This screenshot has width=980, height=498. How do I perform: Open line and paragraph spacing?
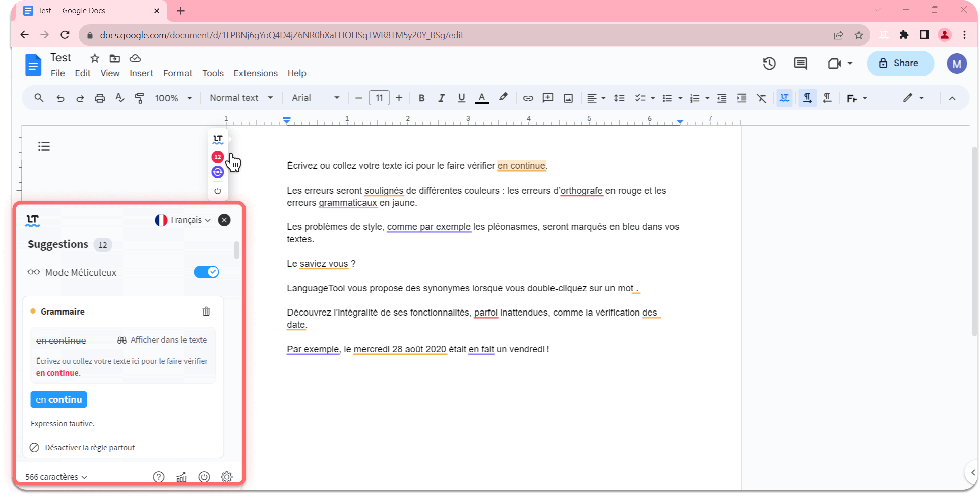point(619,98)
